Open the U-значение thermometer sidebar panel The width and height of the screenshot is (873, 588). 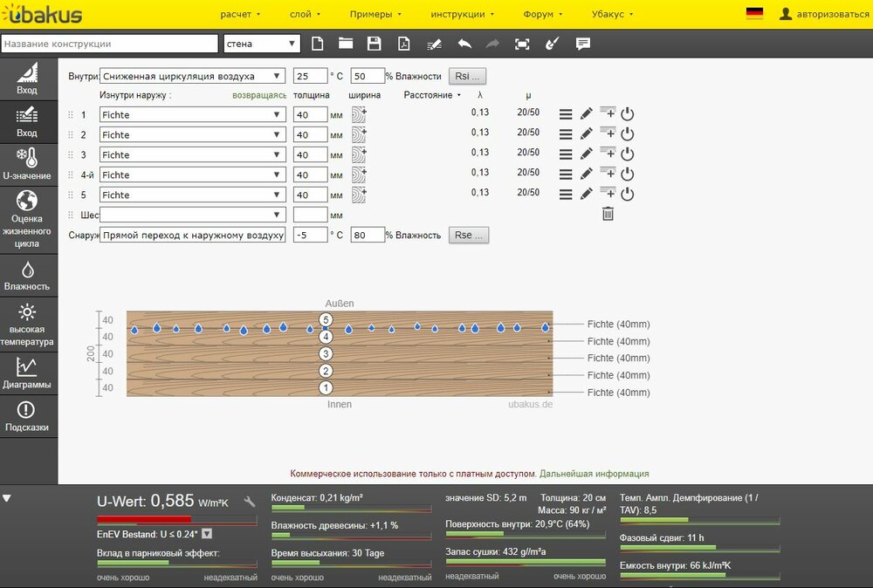(28, 164)
